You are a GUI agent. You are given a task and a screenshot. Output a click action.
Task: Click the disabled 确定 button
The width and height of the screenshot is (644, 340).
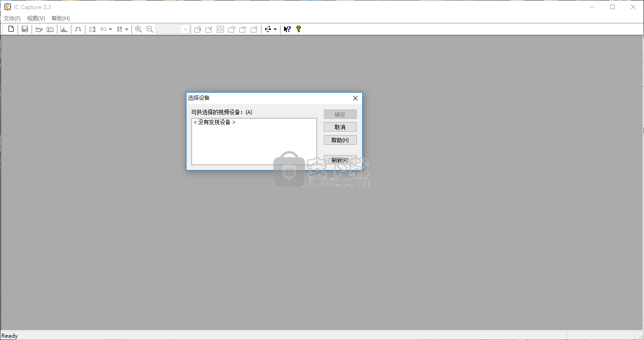(340, 114)
